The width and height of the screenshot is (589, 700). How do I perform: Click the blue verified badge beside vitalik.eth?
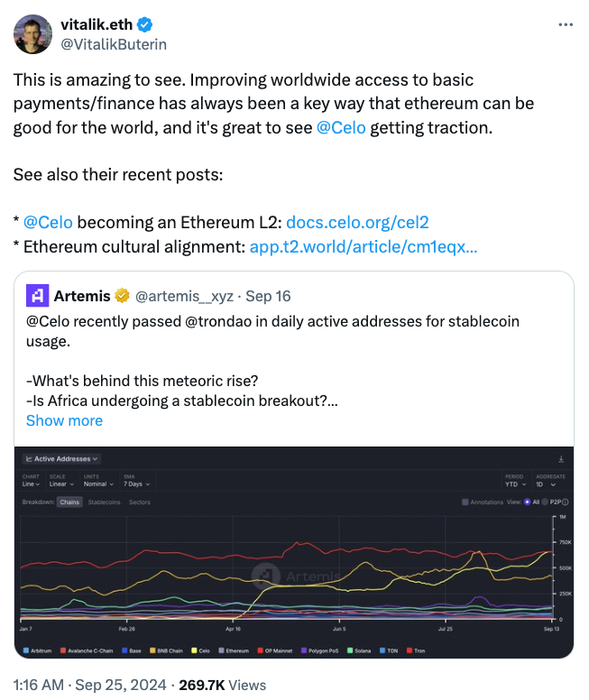tap(144, 24)
